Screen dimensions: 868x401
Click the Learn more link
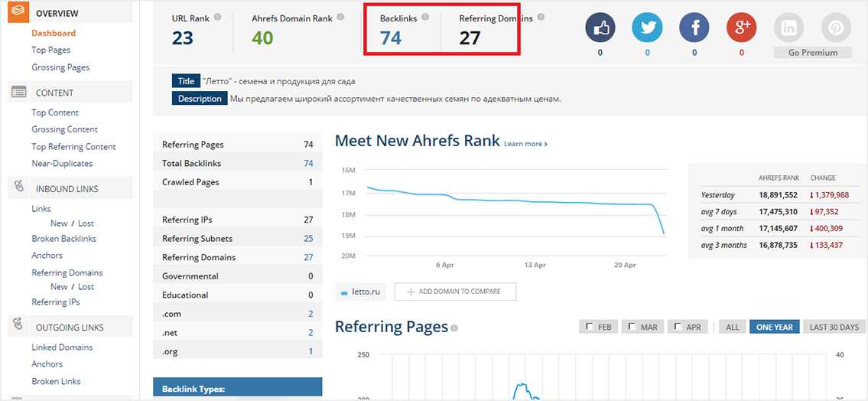(525, 144)
